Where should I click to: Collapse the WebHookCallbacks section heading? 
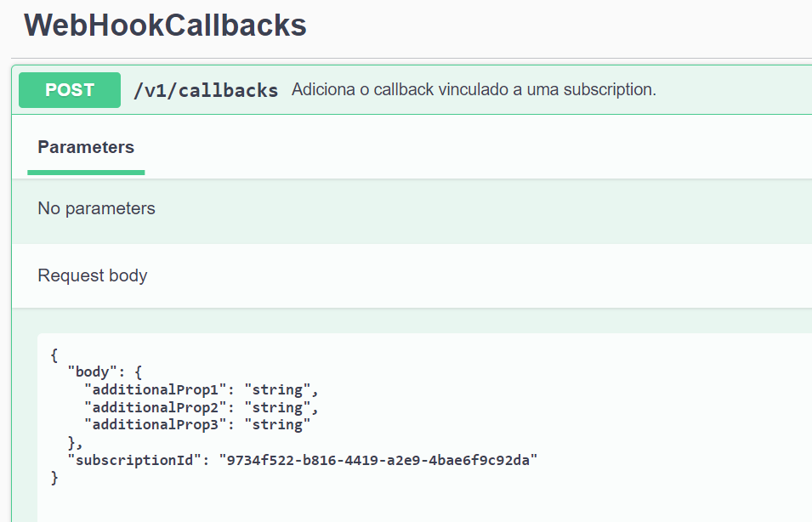tap(165, 25)
